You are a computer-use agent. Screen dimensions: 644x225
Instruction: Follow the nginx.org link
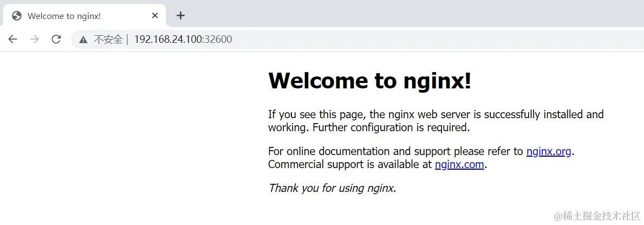549,151
